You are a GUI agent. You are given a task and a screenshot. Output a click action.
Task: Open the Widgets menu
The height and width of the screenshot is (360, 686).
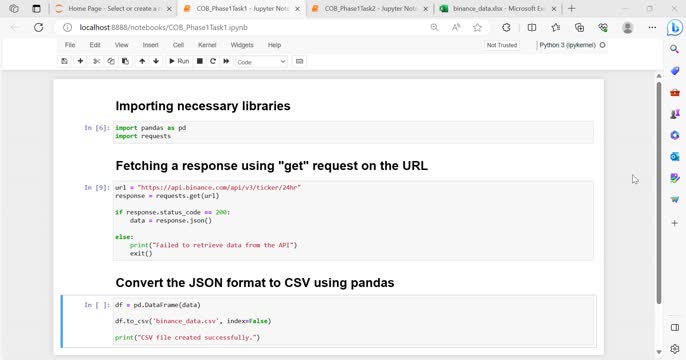[x=242, y=45]
